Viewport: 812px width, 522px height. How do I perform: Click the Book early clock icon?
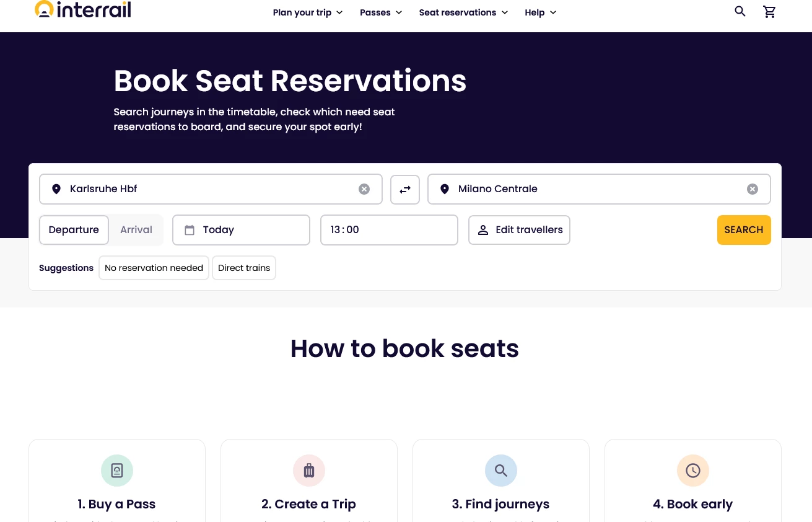[x=693, y=471]
